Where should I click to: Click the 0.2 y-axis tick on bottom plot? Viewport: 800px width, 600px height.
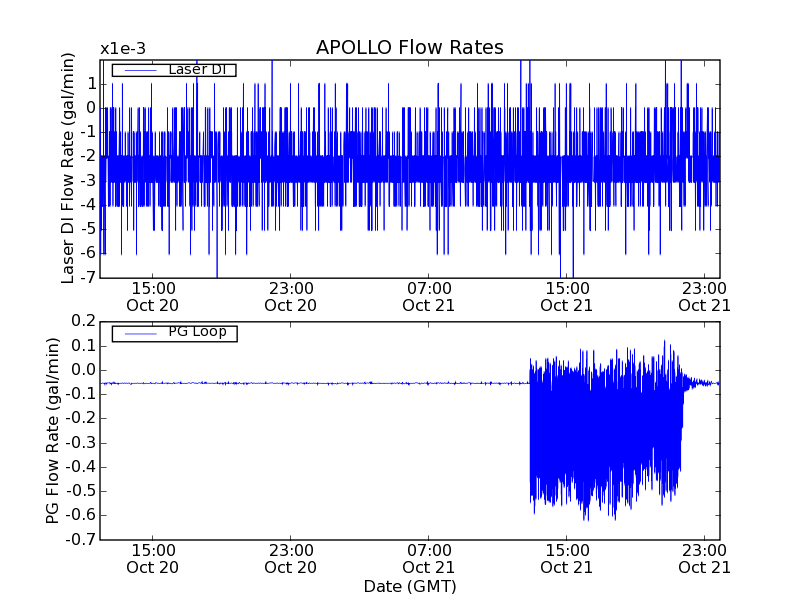(x=83, y=322)
